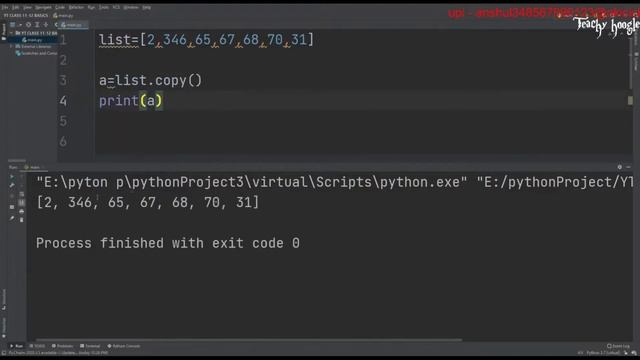The width and height of the screenshot is (640, 360).
Task: Open the Run tool window tab at bottom
Action: coord(16,346)
